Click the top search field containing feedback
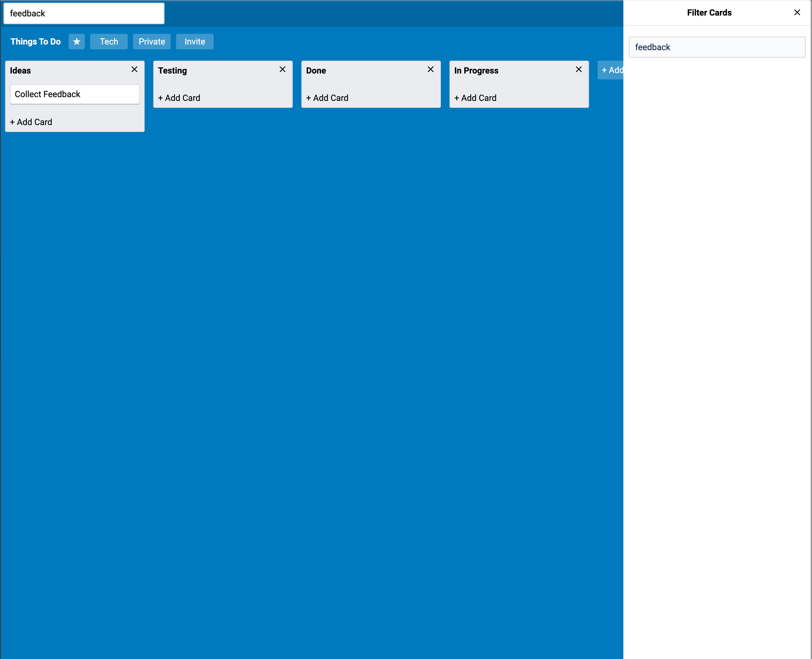Screen dimensions: 812x659 pyautogui.click(x=84, y=14)
